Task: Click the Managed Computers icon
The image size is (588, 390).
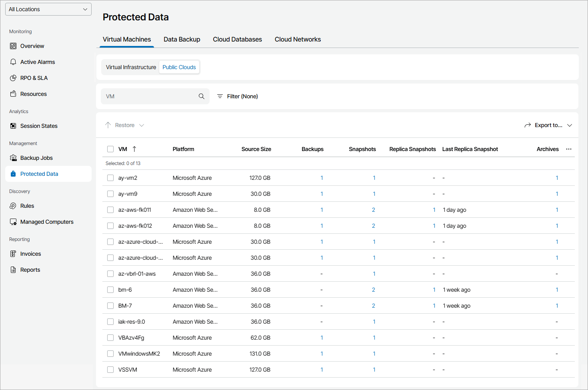Action: 14,221
